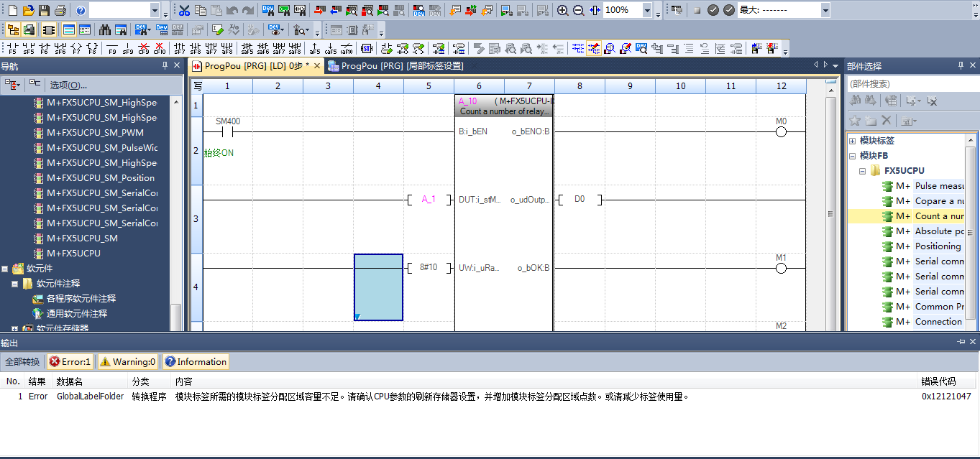Switch to ProgPou 局部标签设置 tab
This screenshot has width=980, height=459.
coord(395,65)
